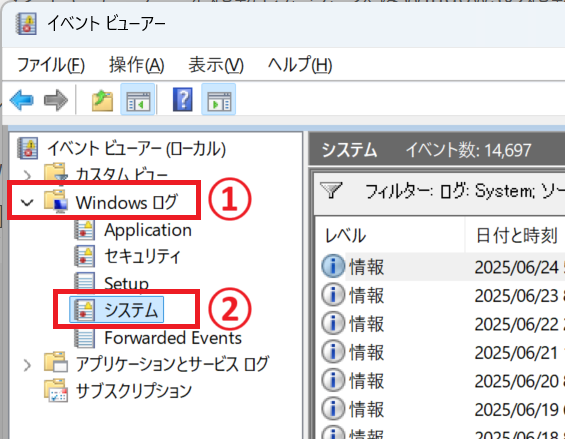Click info icon of 2025/06/22 event
Viewport: 565px width, 439px height.
[x=333, y=323]
